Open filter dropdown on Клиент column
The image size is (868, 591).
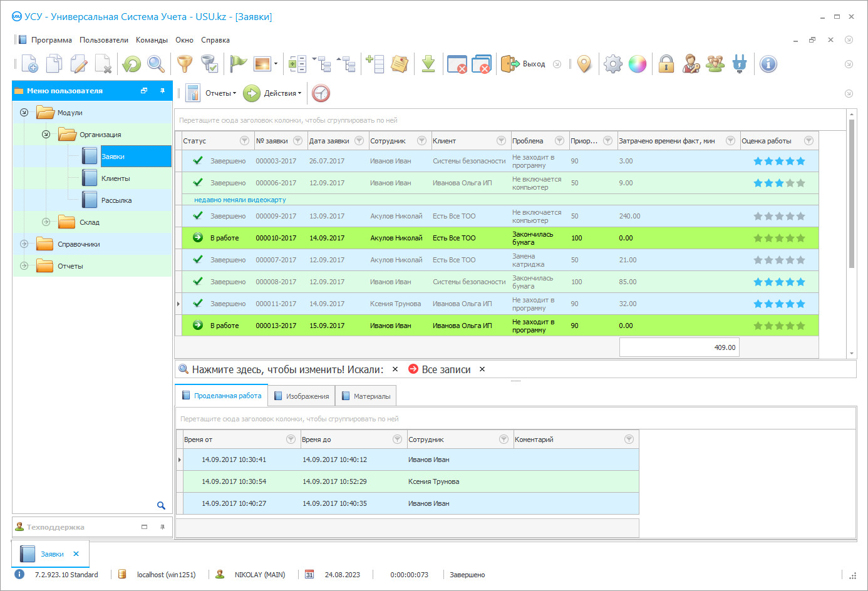[x=501, y=141]
